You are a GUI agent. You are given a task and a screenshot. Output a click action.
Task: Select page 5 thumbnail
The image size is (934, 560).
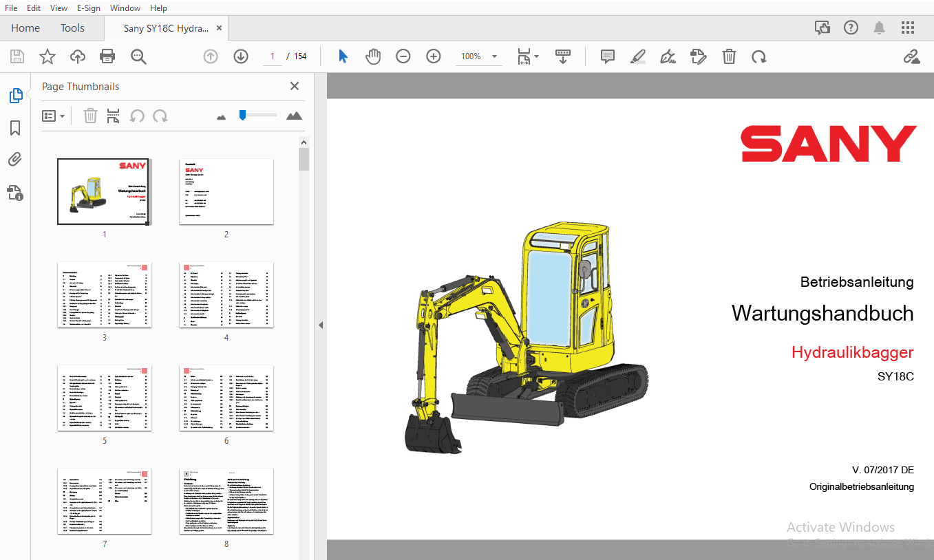click(105, 398)
